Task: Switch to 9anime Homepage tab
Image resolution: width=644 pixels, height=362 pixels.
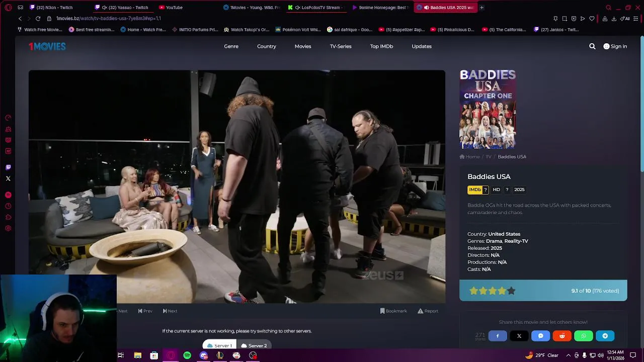Action: click(381, 8)
